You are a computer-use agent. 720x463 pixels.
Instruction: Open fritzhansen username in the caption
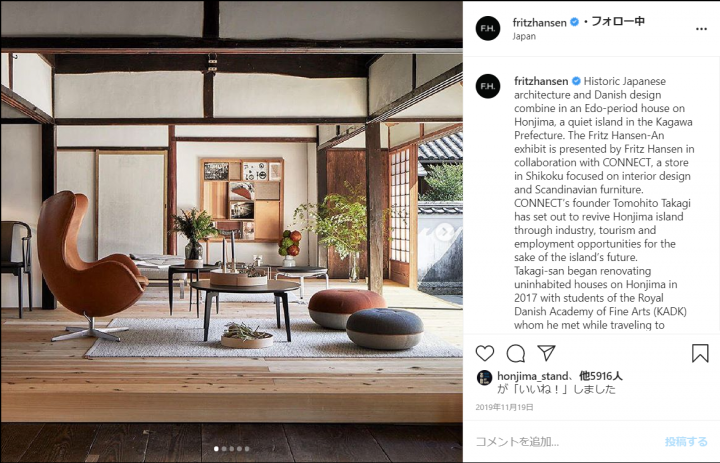coord(541,81)
